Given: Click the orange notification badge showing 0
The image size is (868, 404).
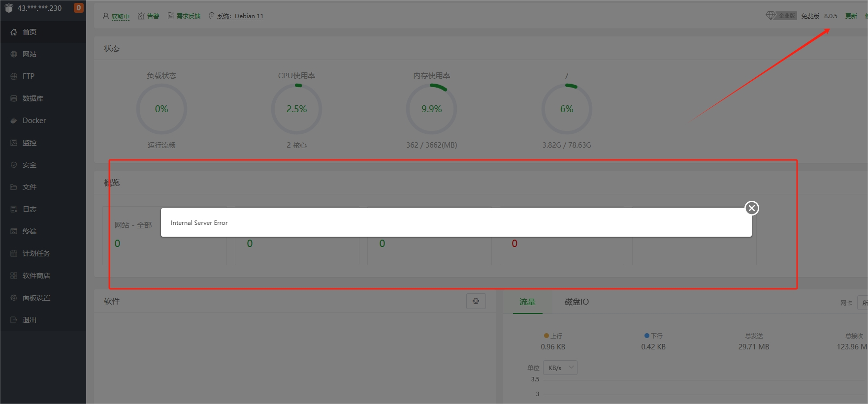Looking at the screenshot, I should click(78, 8).
